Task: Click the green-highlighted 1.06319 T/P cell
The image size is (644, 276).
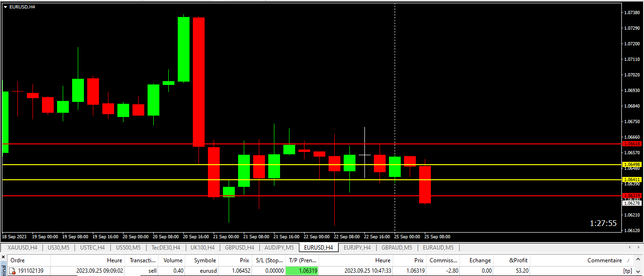Action: click(302, 271)
